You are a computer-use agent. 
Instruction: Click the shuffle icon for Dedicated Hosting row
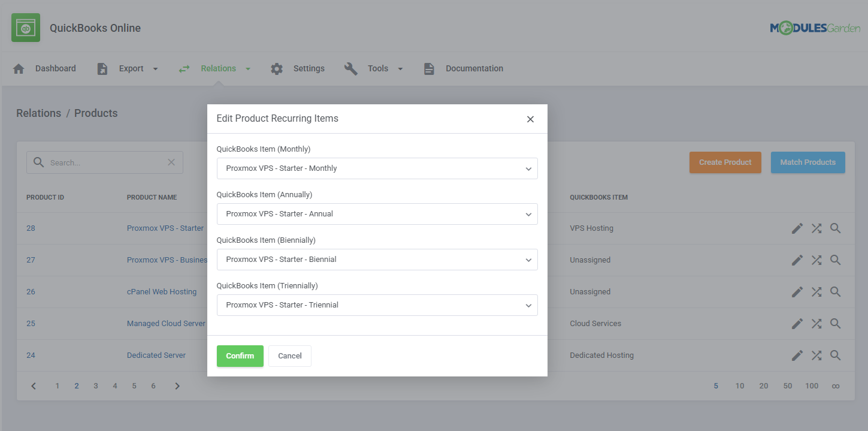click(816, 355)
